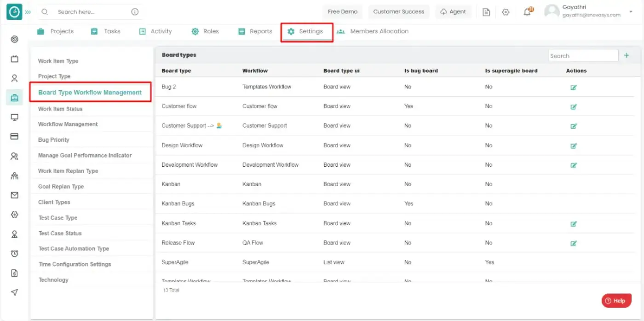Click the alarm clock sidebar icon
Viewport: 644px width, 321px height.
[x=14, y=254]
